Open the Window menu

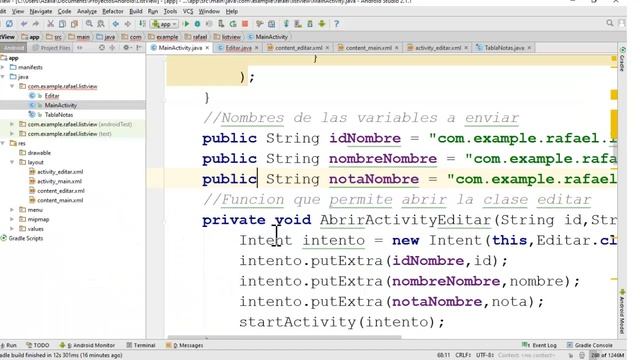(209, 11)
